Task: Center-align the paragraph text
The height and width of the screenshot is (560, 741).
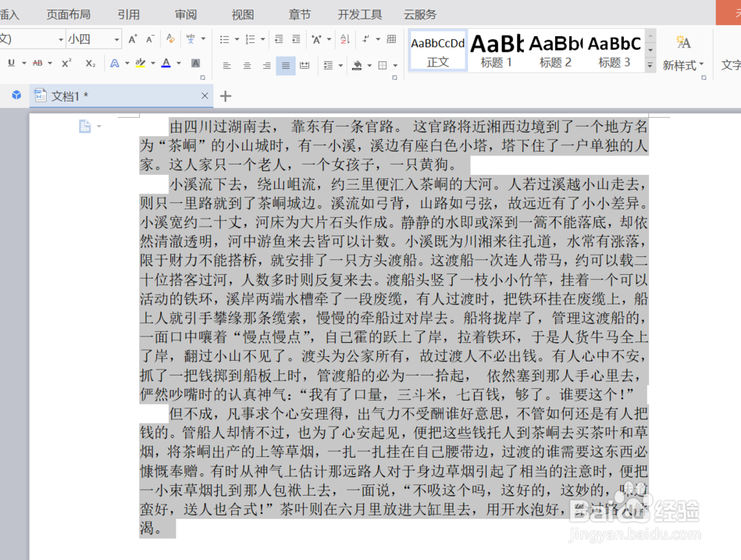Action: pos(247,65)
